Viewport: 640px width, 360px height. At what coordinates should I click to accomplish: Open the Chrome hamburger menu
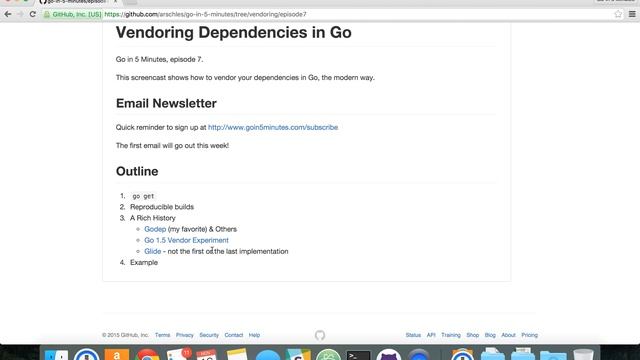(x=632, y=14)
